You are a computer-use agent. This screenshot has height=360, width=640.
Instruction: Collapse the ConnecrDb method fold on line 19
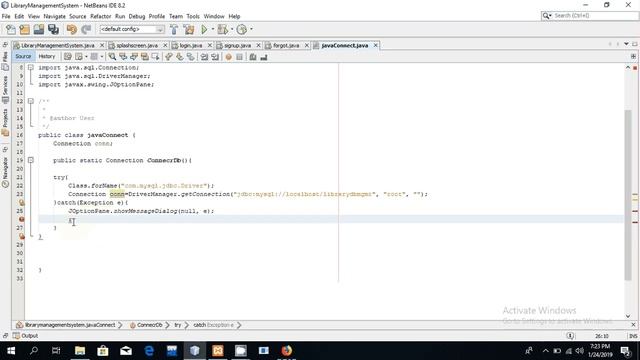click(x=31, y=160)
